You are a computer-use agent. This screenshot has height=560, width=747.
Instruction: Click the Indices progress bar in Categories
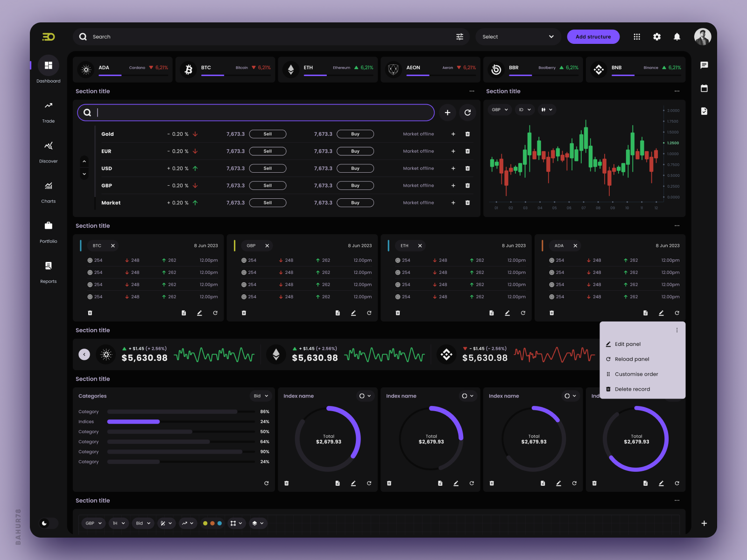click(133, 421)
